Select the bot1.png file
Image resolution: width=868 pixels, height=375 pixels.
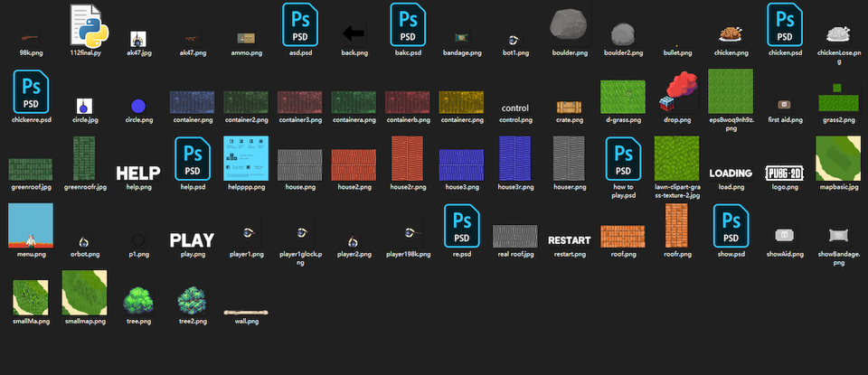pos(514,39)
